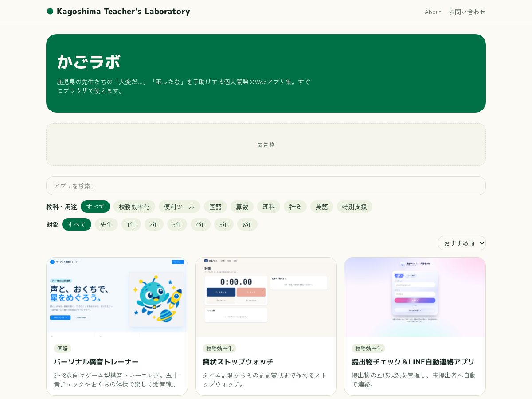Filter target by 3年

coord(177,224)
